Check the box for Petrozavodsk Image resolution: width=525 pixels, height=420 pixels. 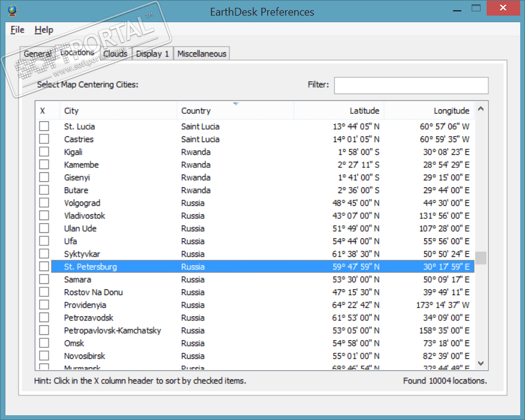44,317
